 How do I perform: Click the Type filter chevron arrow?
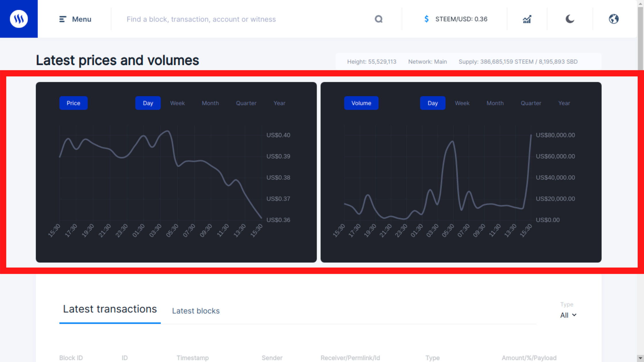(574, 315)
